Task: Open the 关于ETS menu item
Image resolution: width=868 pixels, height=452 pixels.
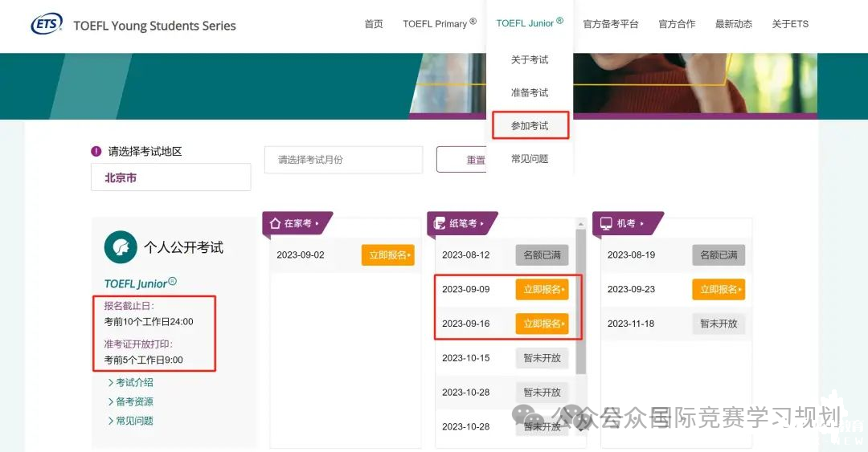Action: [x=790, y=24]
